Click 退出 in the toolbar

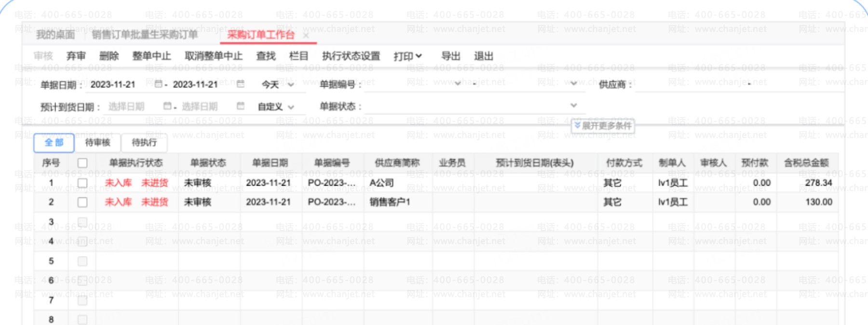(x=484, y=56)
